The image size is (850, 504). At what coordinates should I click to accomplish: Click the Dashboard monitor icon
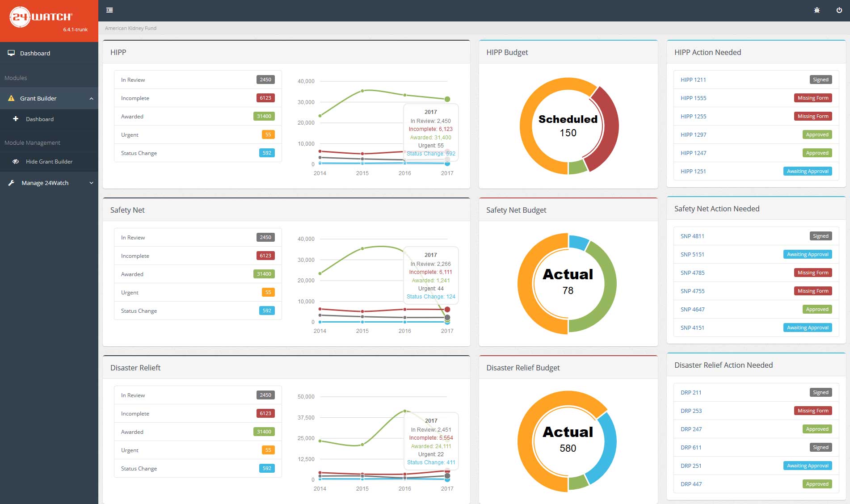[x=11, y=53]
